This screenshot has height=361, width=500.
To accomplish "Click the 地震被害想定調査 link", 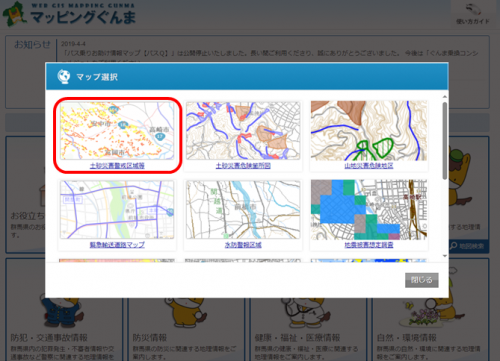I will [369, 245].
